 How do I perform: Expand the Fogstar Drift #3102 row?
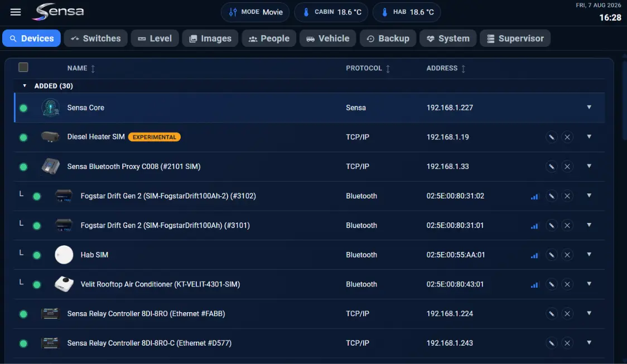tap(589, 196)
